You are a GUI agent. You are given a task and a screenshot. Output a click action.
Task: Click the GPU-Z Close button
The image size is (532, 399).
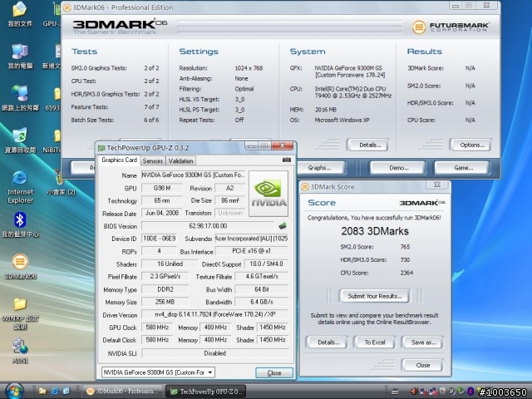point(274,373)
